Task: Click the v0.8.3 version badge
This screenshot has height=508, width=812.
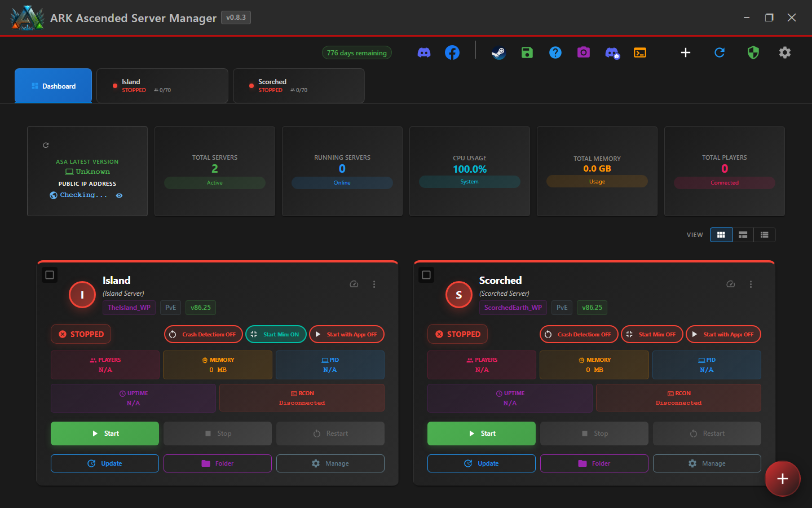Action: [x=236, y=17]
